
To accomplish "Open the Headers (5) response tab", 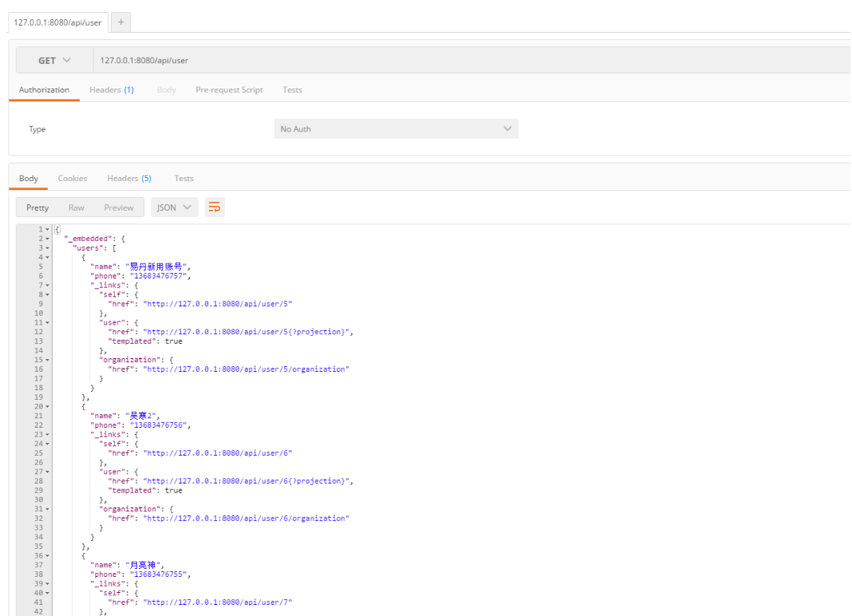I will click(128, 178).
